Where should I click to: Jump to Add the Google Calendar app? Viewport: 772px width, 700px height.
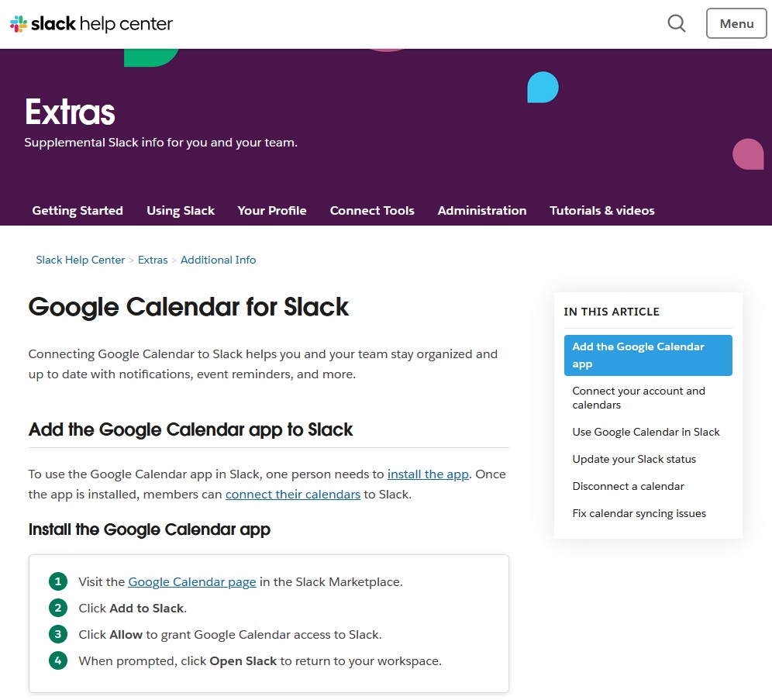(648, 355)
